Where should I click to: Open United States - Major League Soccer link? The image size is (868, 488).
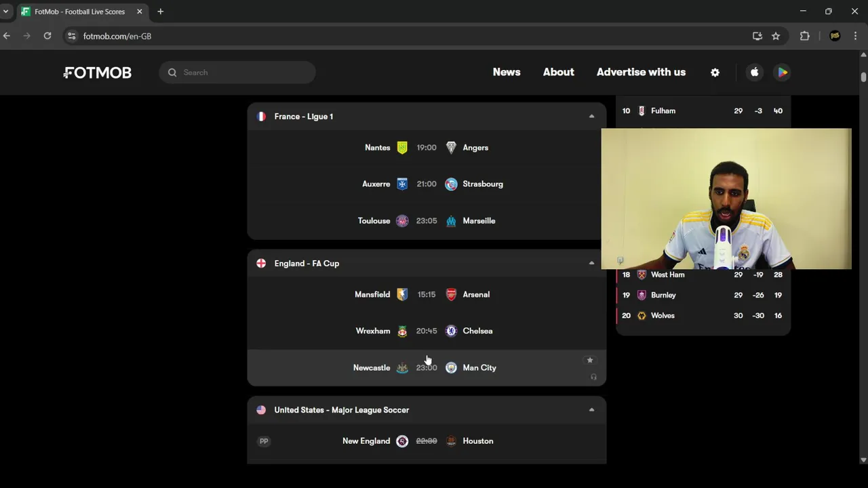[x=342, y=410]
